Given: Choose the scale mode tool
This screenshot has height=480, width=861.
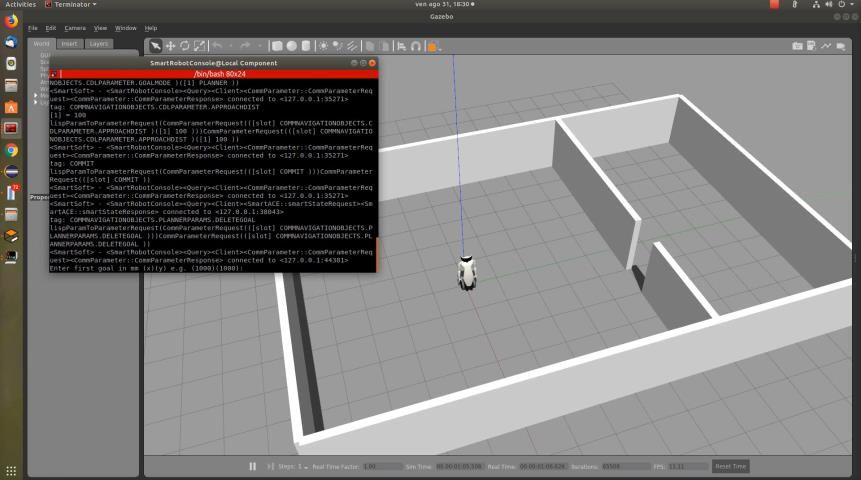Looking at the screenshot, I should tap(200, 46).
